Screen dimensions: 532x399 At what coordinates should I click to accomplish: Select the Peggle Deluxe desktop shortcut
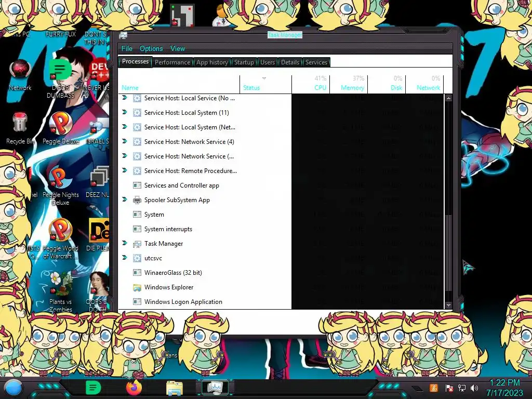[x=60, y=128]
